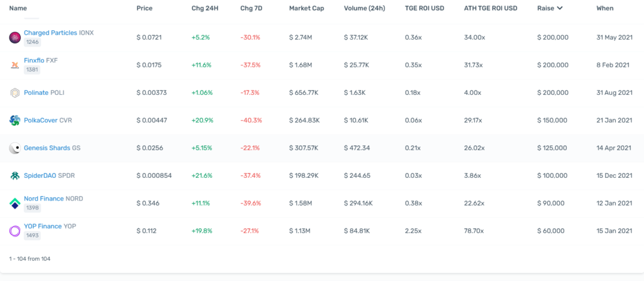
Task: Select YOP Finance's 78.70x ATH ROI
Action: click(474, 231)
